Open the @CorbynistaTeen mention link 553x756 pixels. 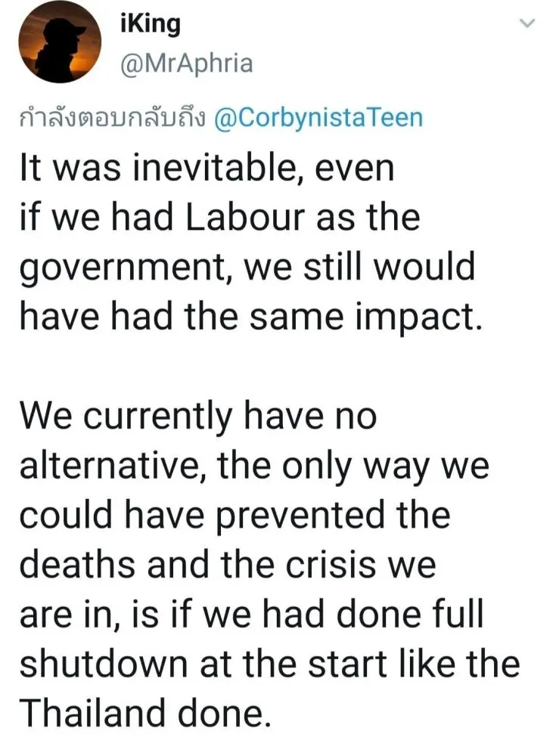tap(318, 119)
